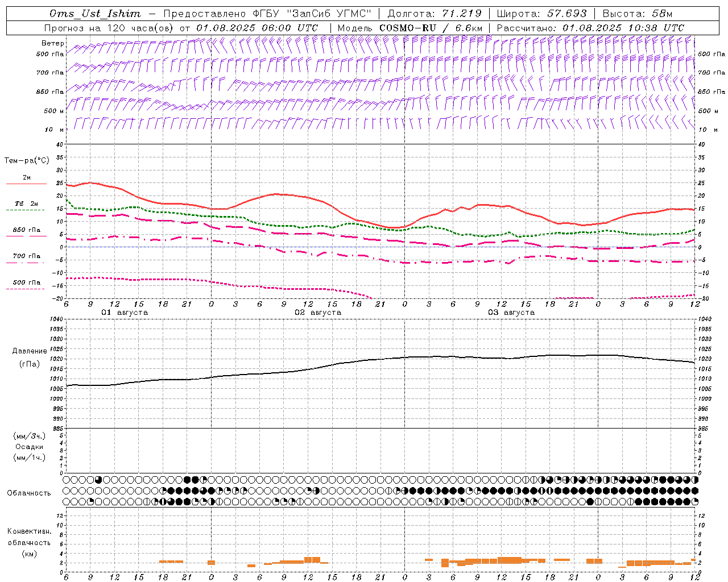This screenshot has height=582, width=728.
Task: Click the Долгота: 71.219 value
Action: pyautogui.click(x=435, y=13)
